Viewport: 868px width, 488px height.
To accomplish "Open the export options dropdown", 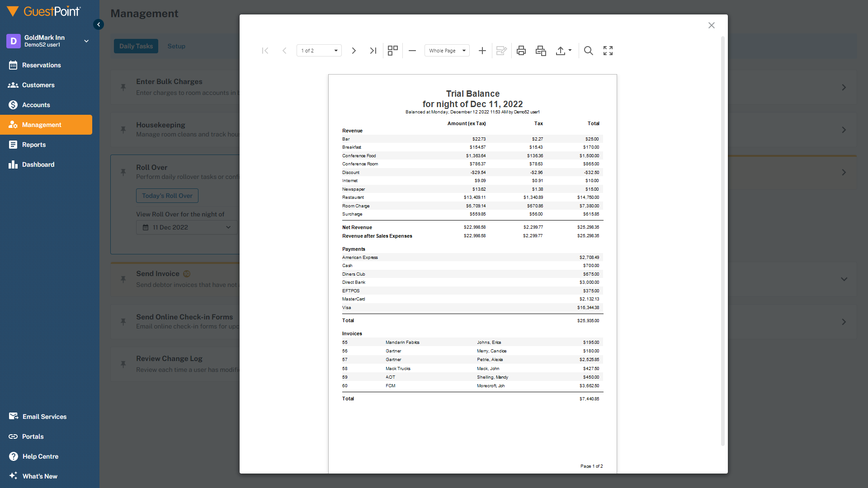I will [564, 51].
